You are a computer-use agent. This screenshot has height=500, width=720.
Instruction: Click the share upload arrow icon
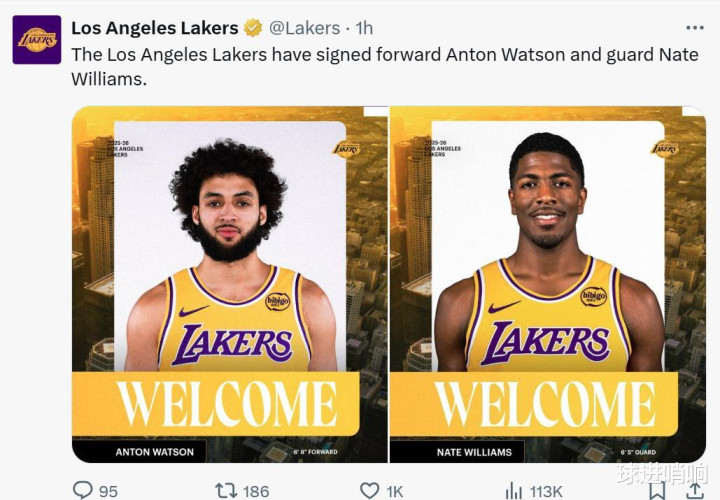694,491
